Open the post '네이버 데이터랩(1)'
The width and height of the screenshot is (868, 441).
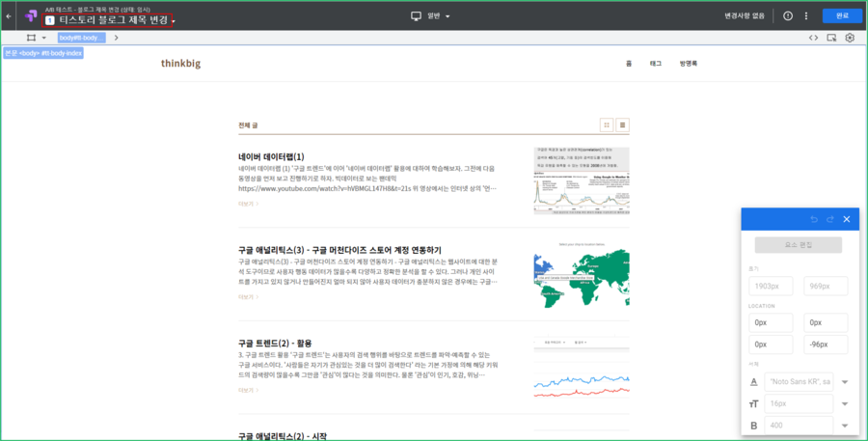click(271, 156)
